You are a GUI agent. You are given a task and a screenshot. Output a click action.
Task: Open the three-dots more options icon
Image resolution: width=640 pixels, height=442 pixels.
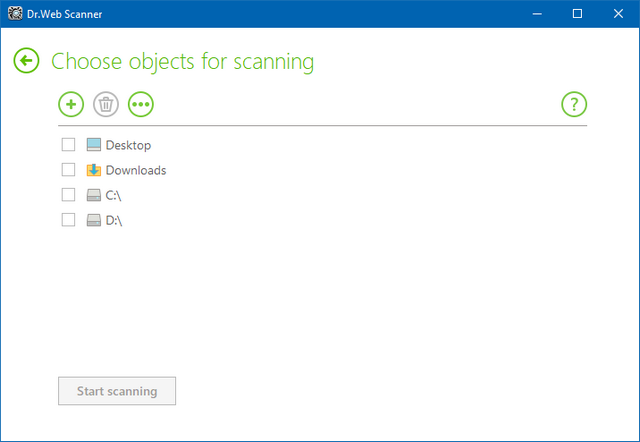coord(141,103)
